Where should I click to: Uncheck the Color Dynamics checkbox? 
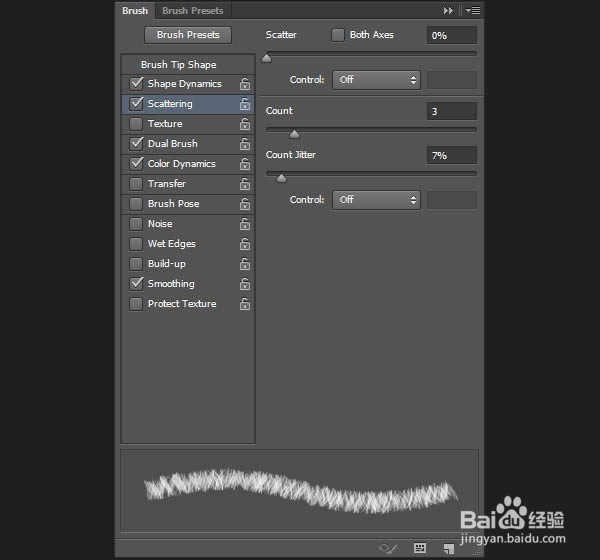click(x=136, y=163)
